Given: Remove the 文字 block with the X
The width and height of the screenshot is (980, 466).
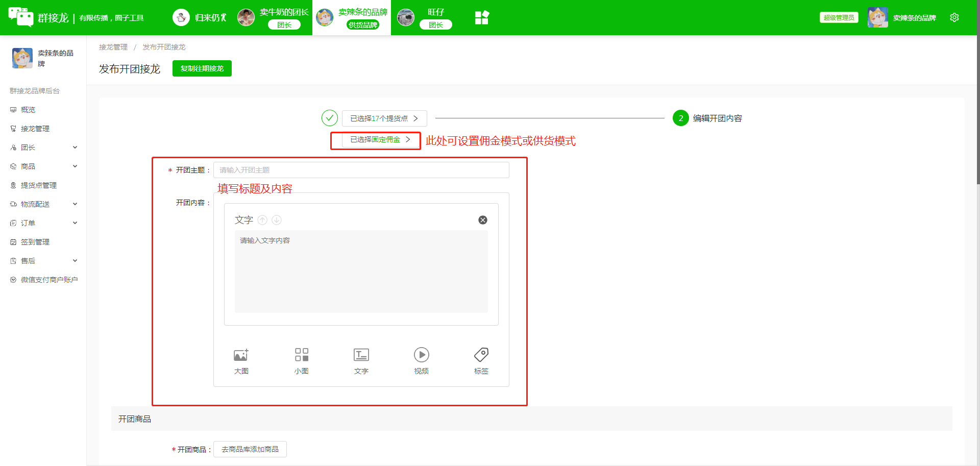Looking at the screenshot, I should [x=483, y=220].
